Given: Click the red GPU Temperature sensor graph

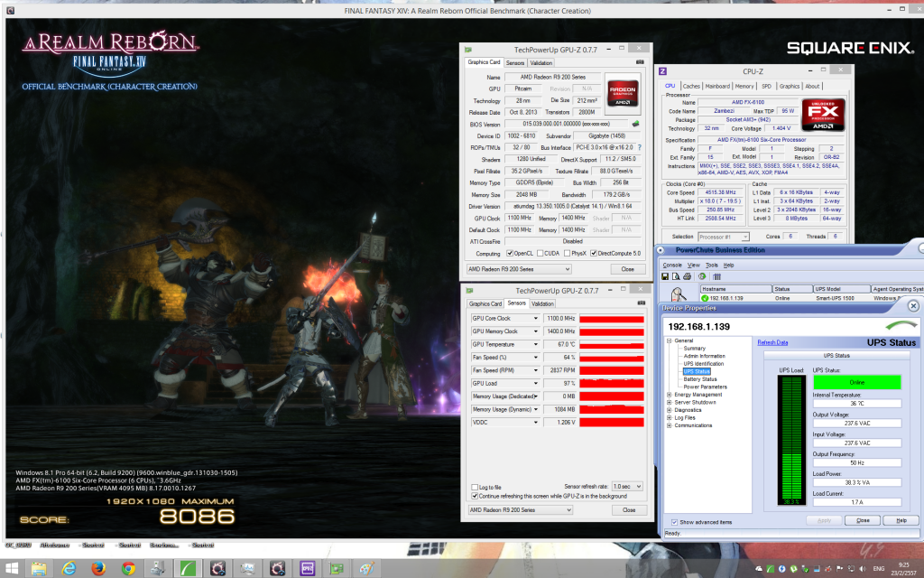Looking at the screenshot, I should 612,344.
